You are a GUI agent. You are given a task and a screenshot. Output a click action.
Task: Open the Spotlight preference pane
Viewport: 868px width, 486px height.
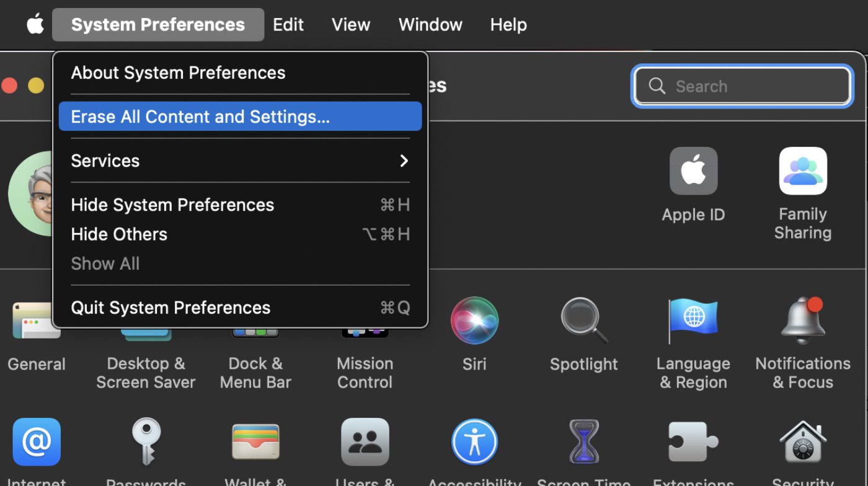(583, 320)
